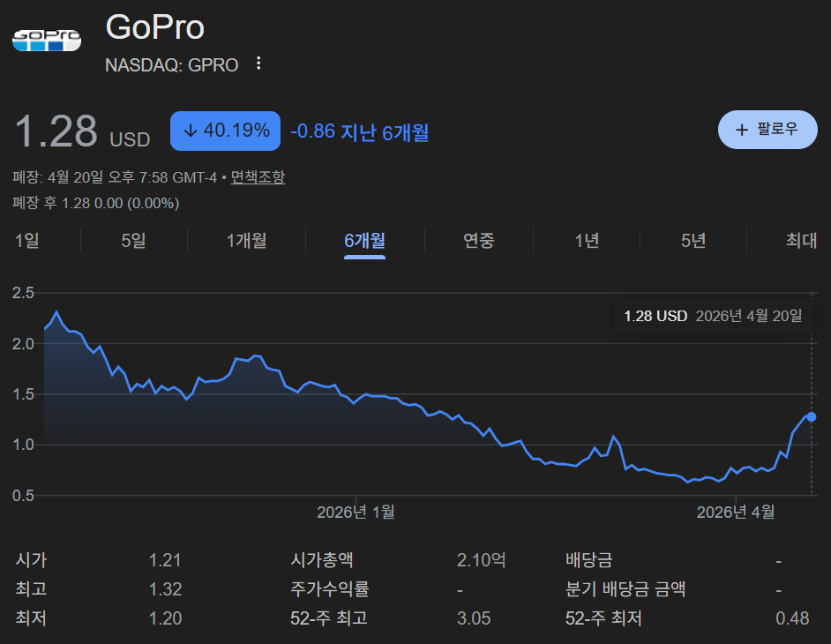Click the GoPro logo image
The height and width of the screenshot is (644, 831).
coord(47,41)
